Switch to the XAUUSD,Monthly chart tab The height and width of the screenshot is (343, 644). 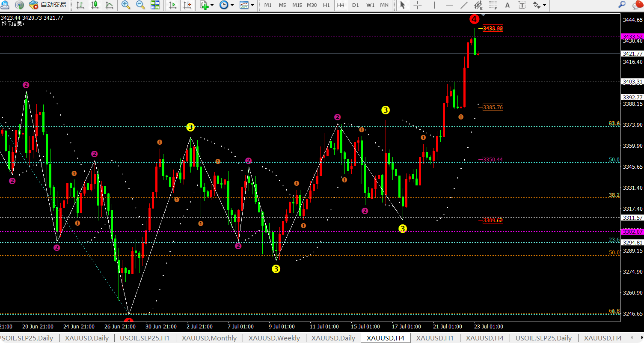point(209,338)
